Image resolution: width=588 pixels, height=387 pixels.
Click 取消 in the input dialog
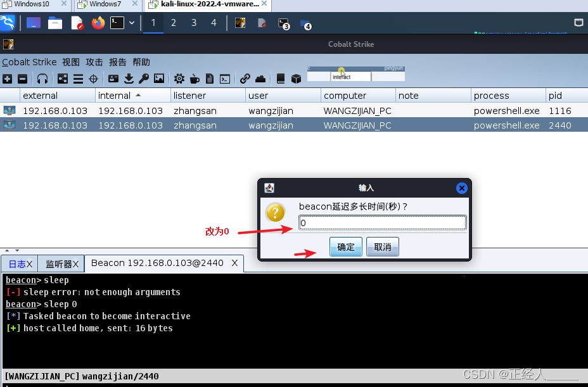(x=383, y=247)
